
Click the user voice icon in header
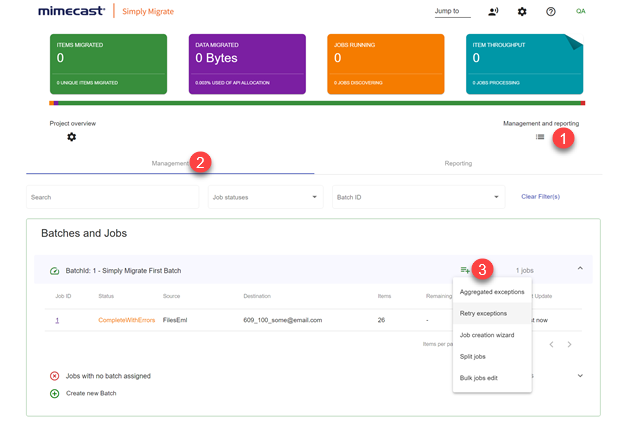click(493, 12)
